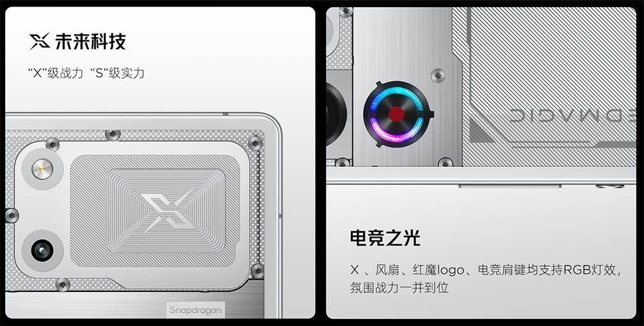Click the "X"级战力 "S"级实力 subtitle
Viewport: 644px width, 326px height.
[x=86, y=73]
